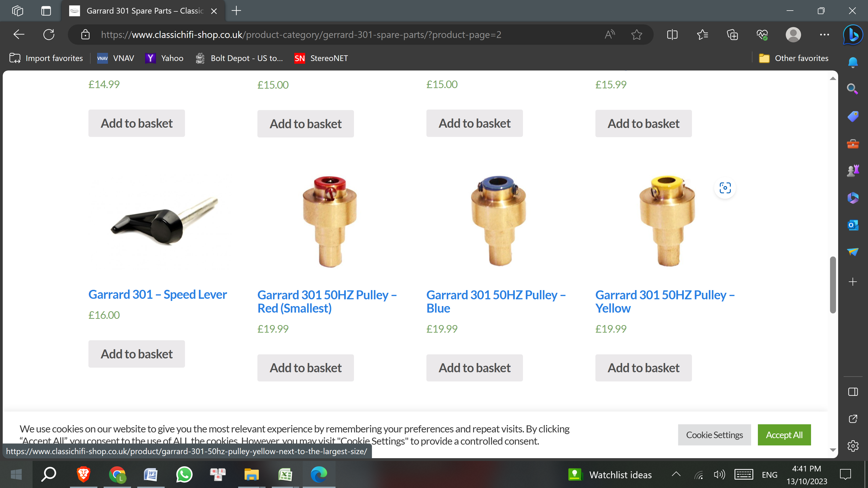Open a new tab with the plus button
868x488 pixels.
click(236, 11)
